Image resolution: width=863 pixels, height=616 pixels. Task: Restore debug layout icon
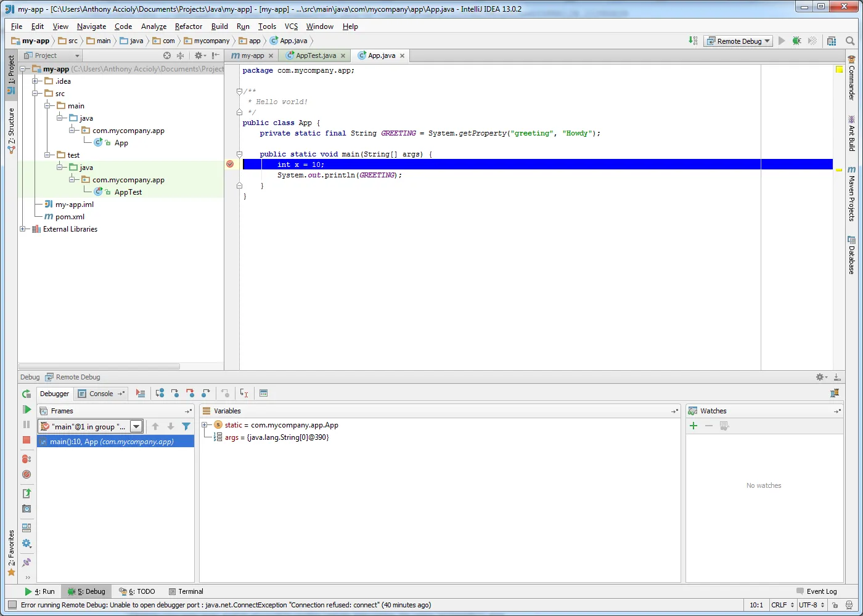tap(27, 528)
